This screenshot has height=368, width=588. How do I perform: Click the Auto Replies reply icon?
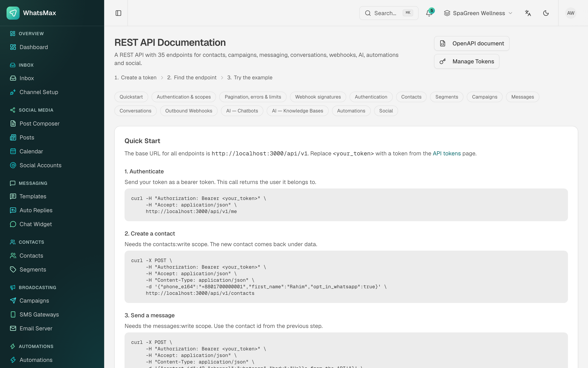(13, 210)
